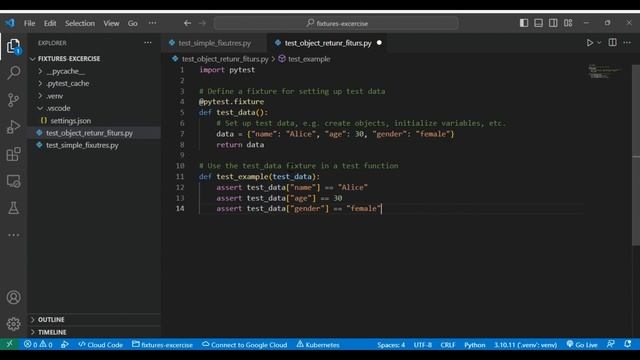Click the line number 11 gutter
This screenshot has height=360, width=640.
pyautogui.click(x=180, y=177)
